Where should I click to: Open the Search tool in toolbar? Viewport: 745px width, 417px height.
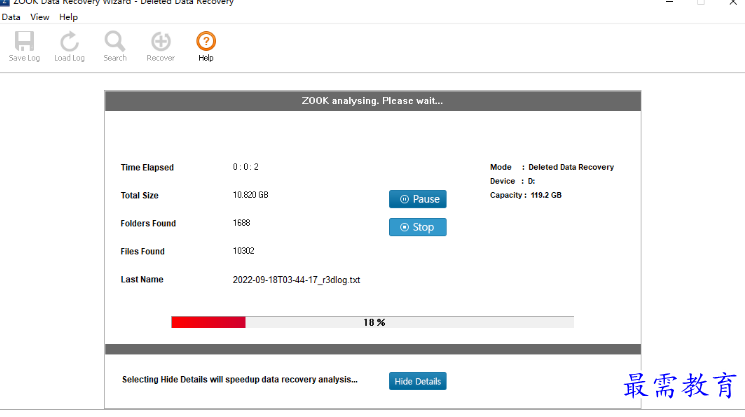(x=115, y=46)
